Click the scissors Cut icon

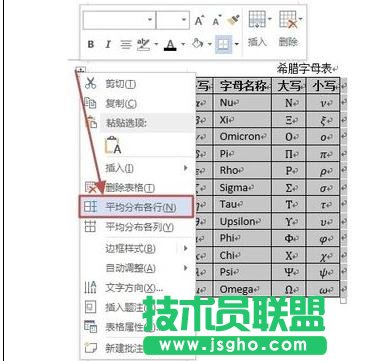pos(90,83)
